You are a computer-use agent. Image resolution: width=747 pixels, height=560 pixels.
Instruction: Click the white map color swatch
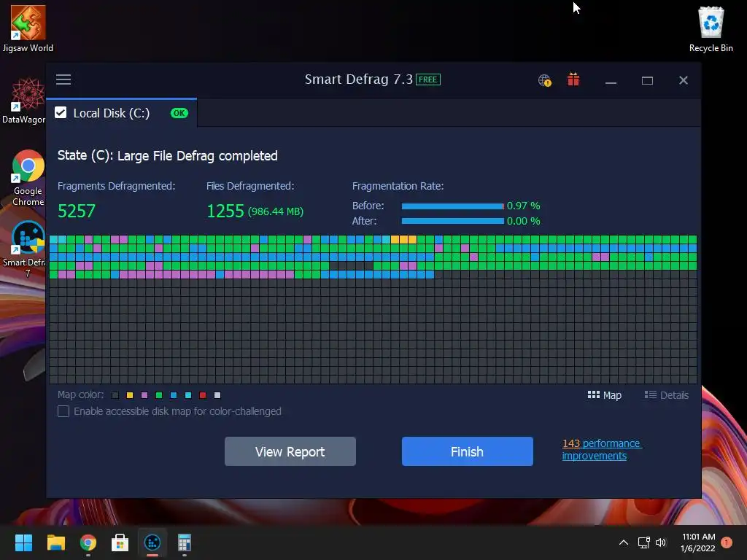coord(217,395)
